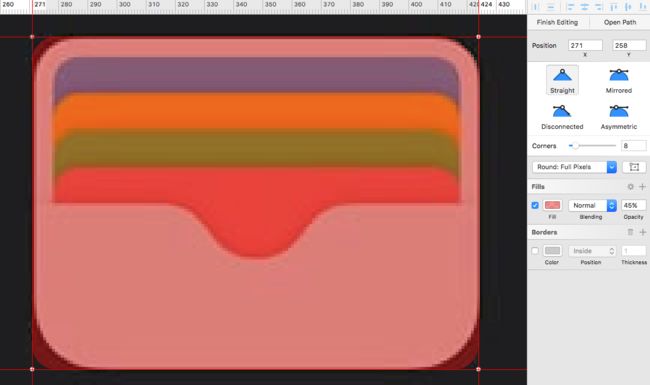This screenshot has width=650, height=385.
Task: Click the Corners label
Action: click(544, 146)
